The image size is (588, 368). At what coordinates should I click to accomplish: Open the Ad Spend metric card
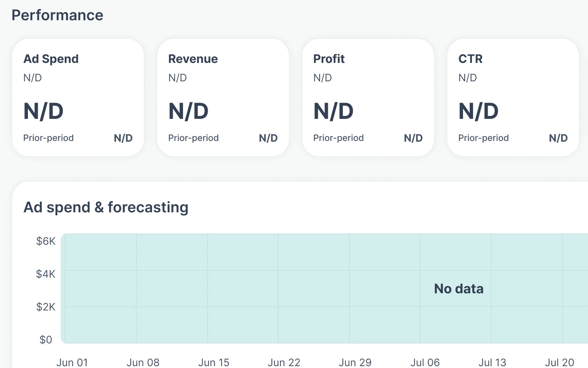78,98
